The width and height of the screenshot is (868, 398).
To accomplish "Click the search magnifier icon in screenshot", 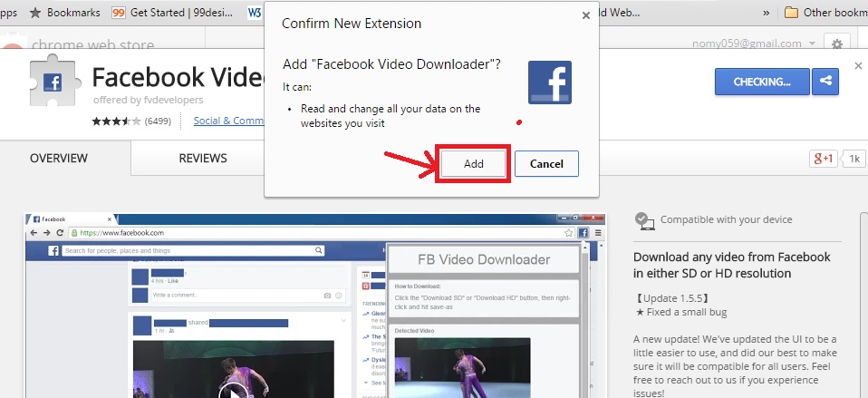I will [319, 251].
